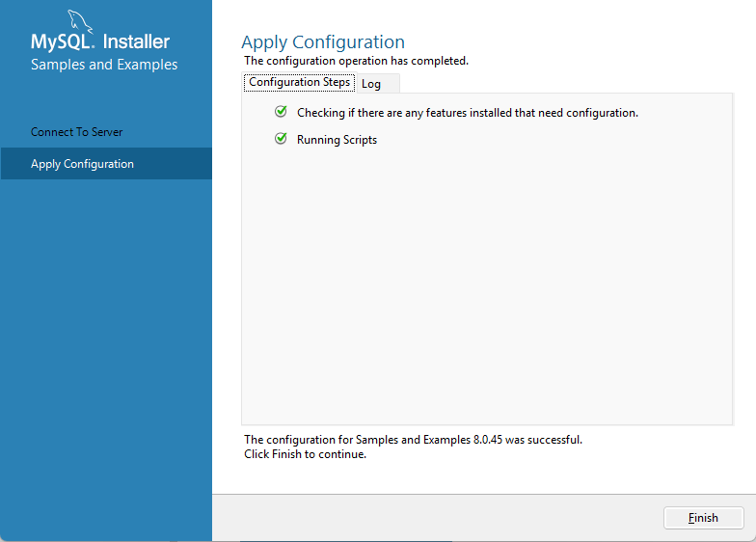
Task: Click 'The configuration operation has completed.' text
Action: click(x=356, y=61)
